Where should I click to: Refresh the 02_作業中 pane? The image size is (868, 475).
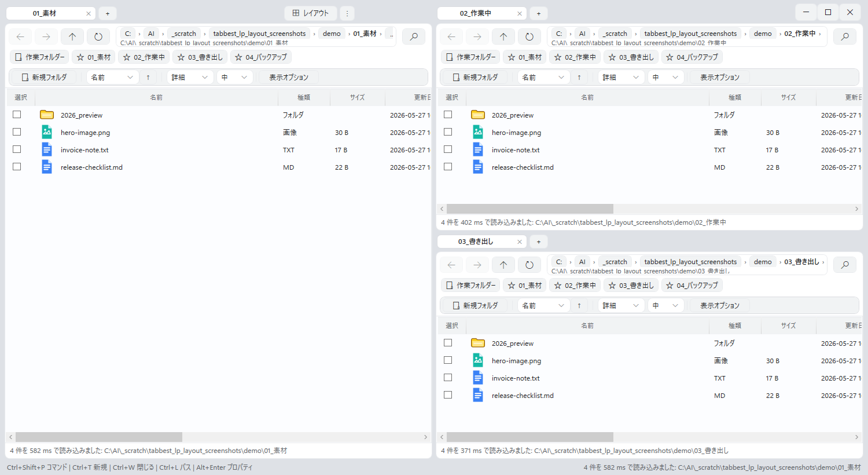tap(529, 36)
